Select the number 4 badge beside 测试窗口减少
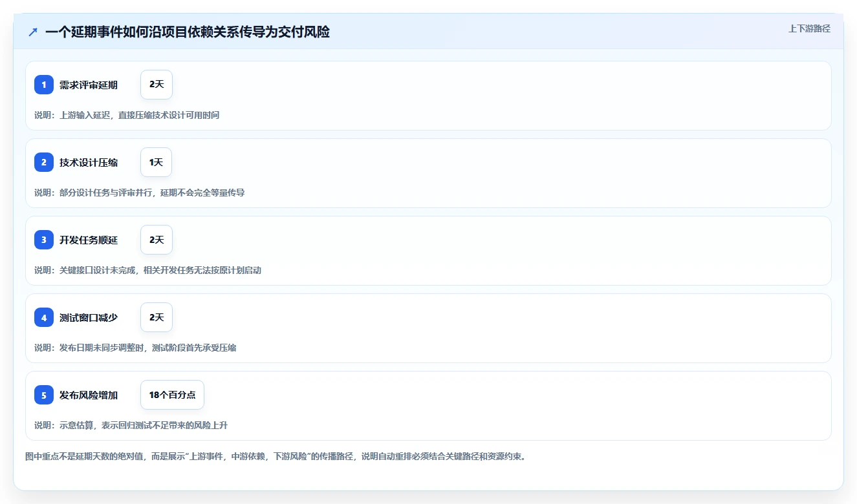This screenshot has width=857, height=504. coord(44,317)
